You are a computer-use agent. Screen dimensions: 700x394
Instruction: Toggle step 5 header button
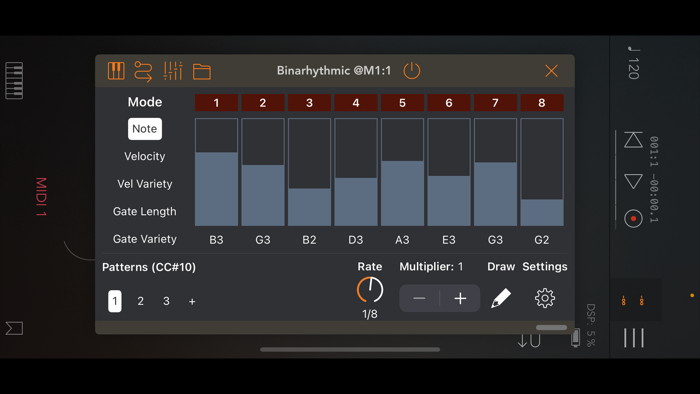click(402, 103)
